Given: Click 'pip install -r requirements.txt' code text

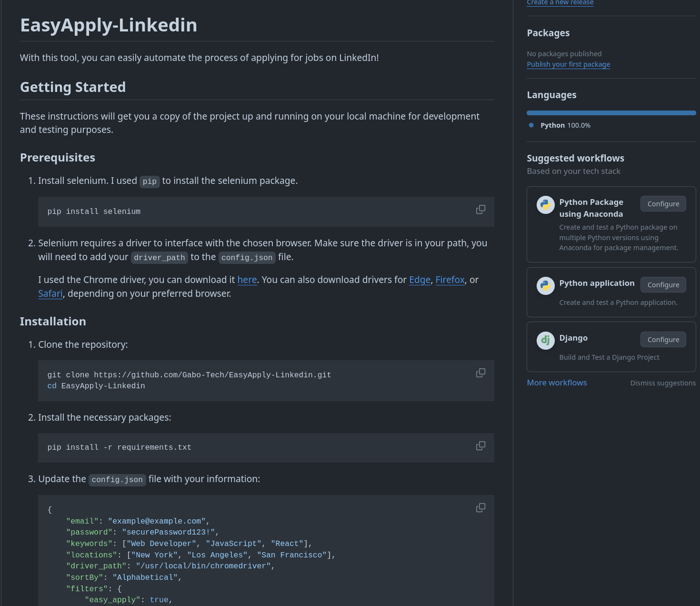Looking at the screenshot, I should coord(119,447).
